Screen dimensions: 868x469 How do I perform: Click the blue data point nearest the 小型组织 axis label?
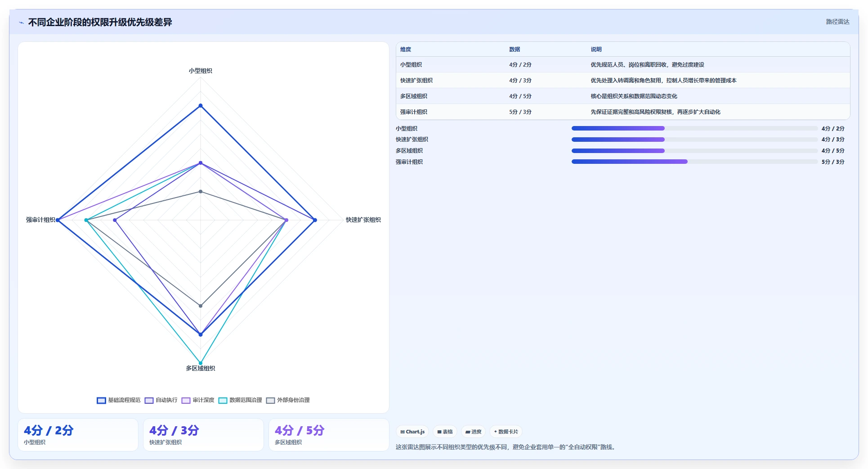[201, 106]
